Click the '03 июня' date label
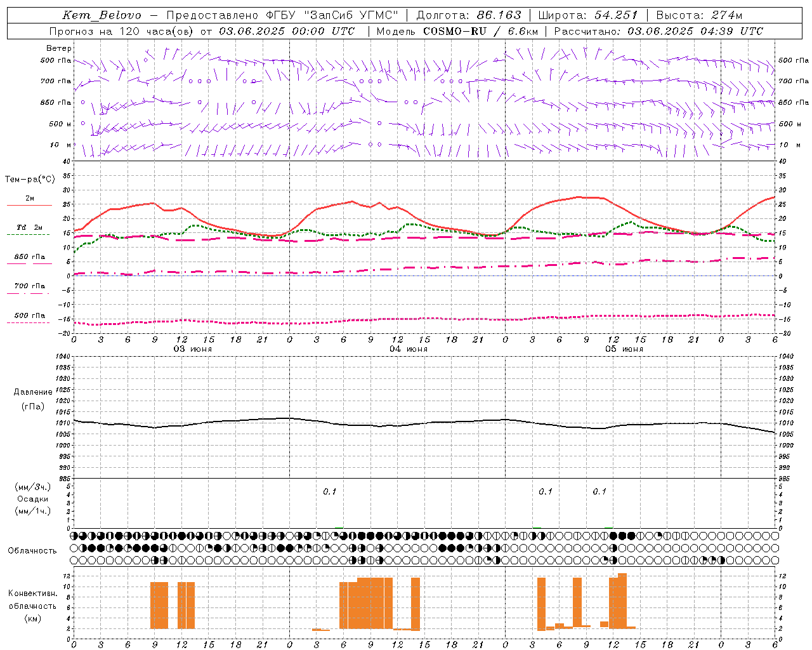 tap(193, 349)
